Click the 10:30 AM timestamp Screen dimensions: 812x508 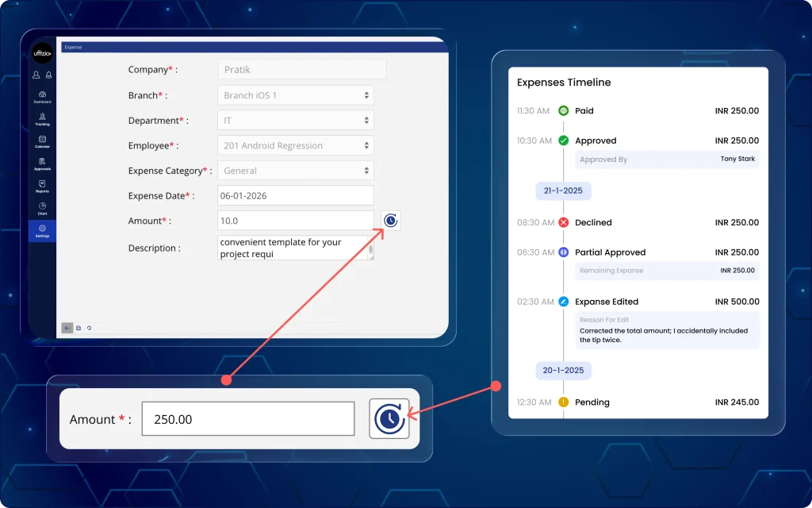coord(534,141)
